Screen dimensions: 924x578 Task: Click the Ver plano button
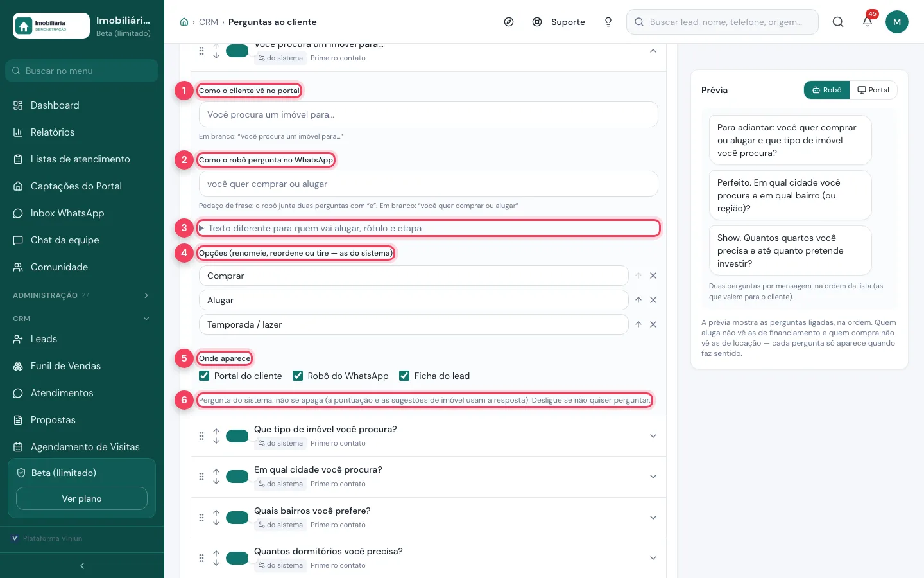pyautogui.click(x=81, y=498)
